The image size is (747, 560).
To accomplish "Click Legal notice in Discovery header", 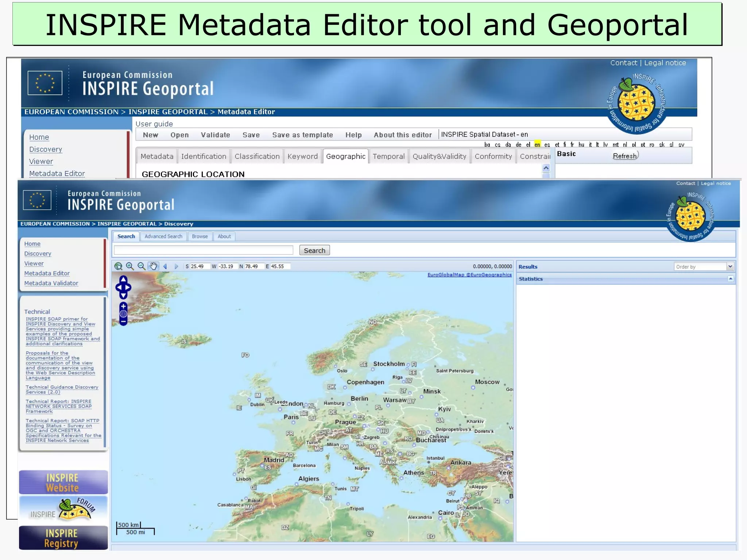I will click(x=716, y=183).
